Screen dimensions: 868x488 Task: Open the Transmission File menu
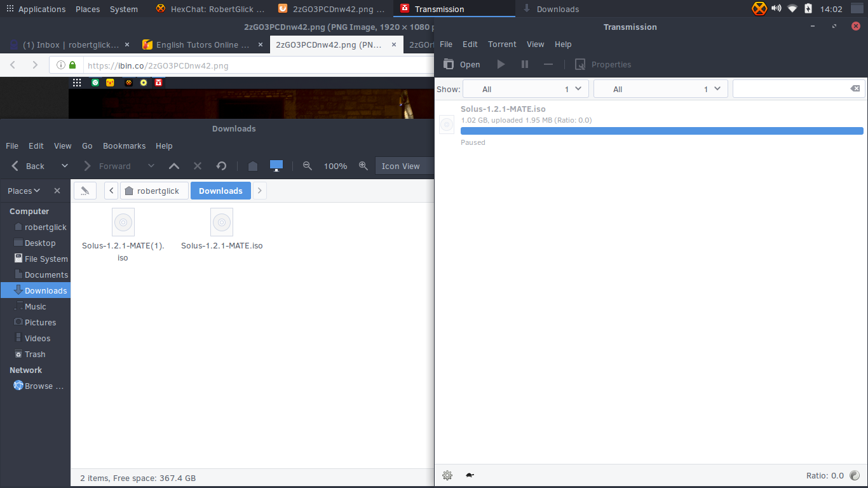click(x=446, y=44)
